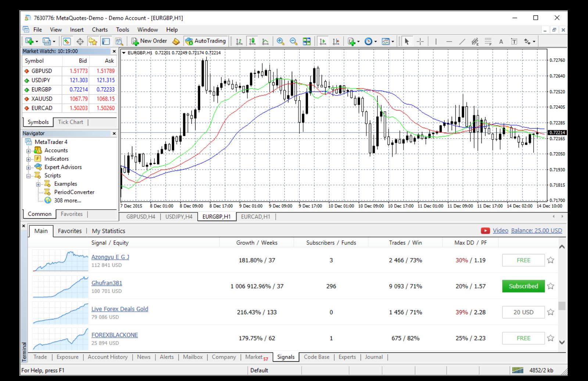
Task: Open the Strategy Tester toolbar icon
Action: (119, 41)
